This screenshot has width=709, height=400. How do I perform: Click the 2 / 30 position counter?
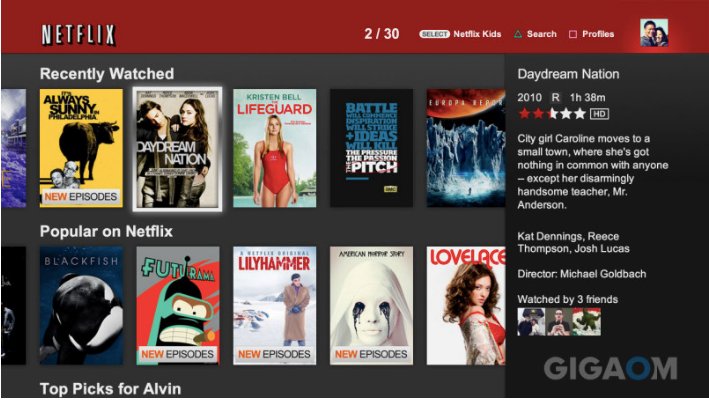tap(382, 34)
